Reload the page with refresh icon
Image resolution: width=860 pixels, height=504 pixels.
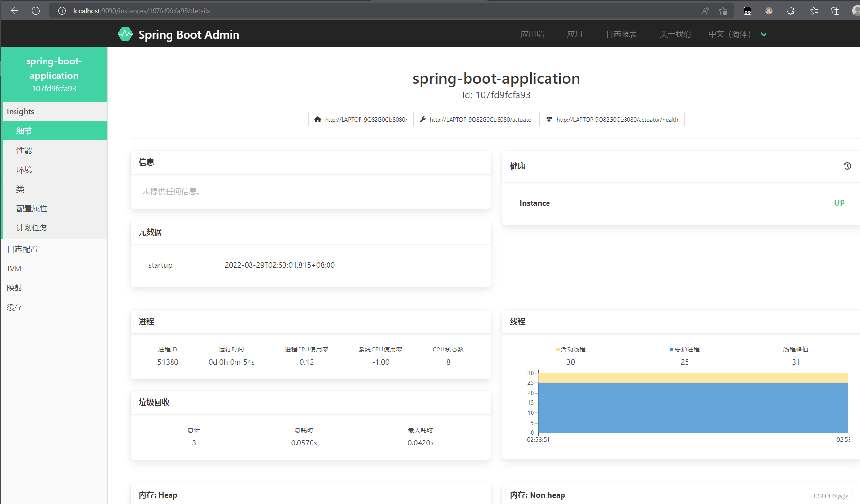36,11
